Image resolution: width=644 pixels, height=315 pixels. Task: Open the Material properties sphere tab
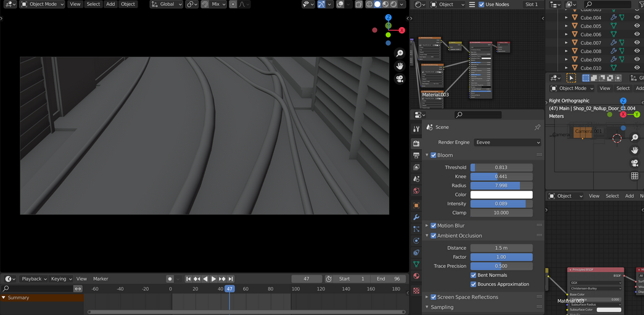[x=416, y=276]
